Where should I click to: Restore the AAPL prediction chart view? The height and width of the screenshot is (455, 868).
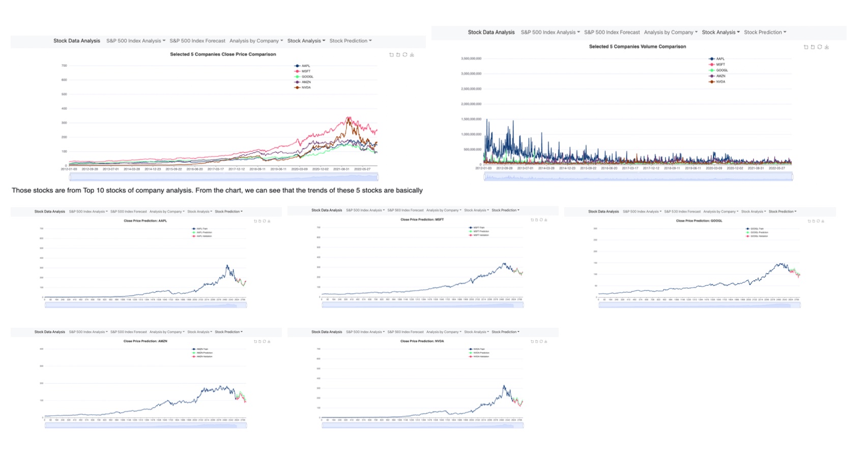click(x=265, y=221)
